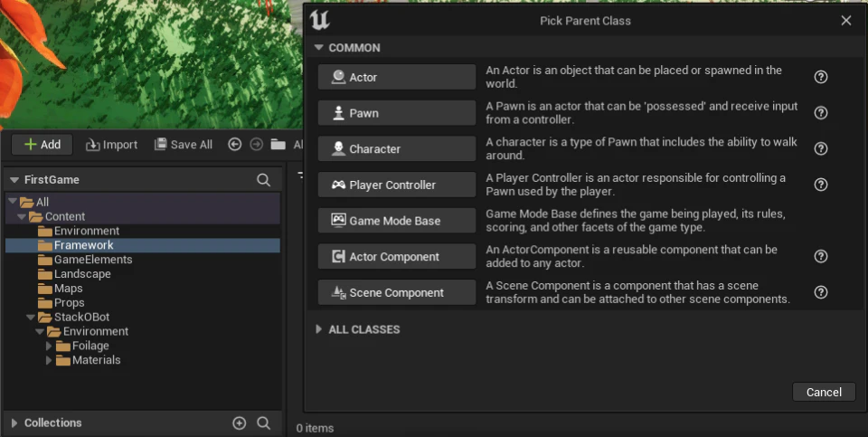
Task: Open the Environment folder under Content
Action: [78, 231]
